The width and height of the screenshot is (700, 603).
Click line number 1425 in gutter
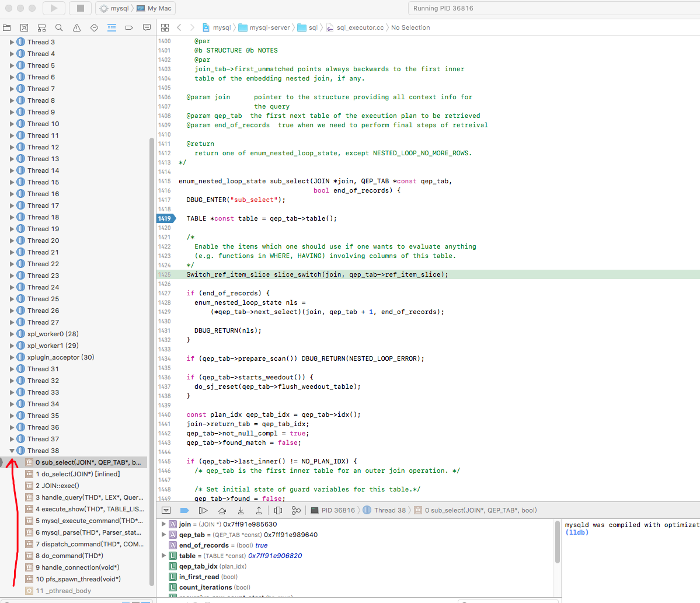point(164,274)
